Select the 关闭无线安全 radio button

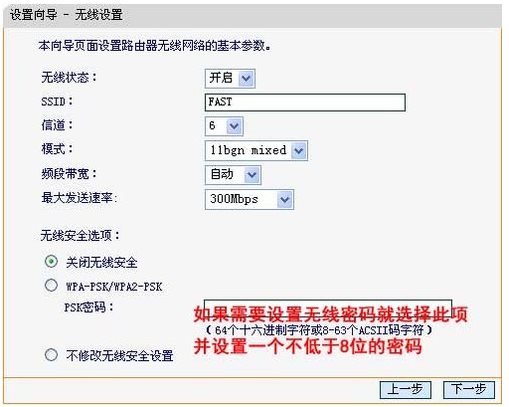[x=51, y=261]
